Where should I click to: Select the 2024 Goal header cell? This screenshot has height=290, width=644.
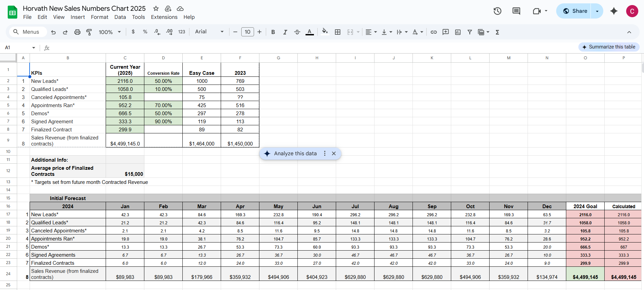585,206
